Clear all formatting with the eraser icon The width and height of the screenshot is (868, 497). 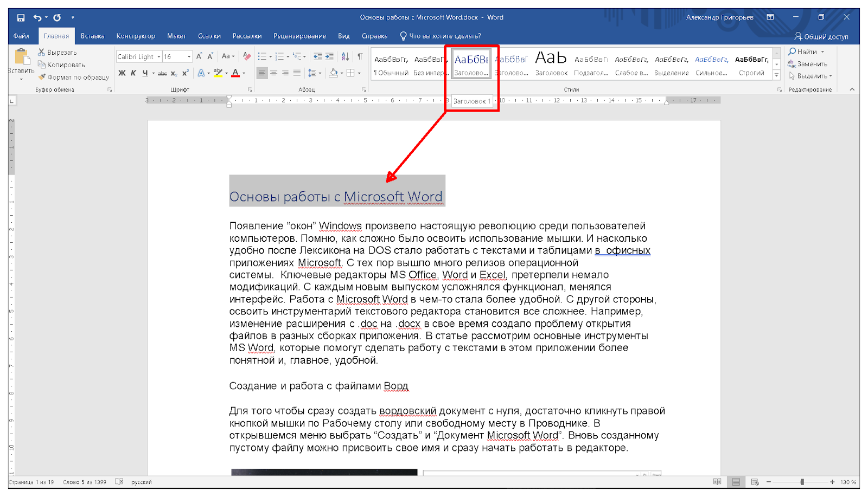point(247,56)
